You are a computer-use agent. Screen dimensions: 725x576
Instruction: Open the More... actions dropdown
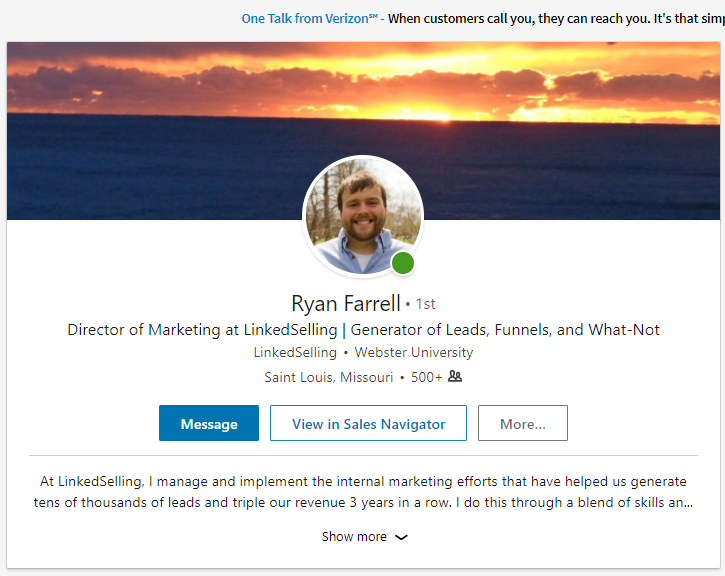click(x=522, y=424)
